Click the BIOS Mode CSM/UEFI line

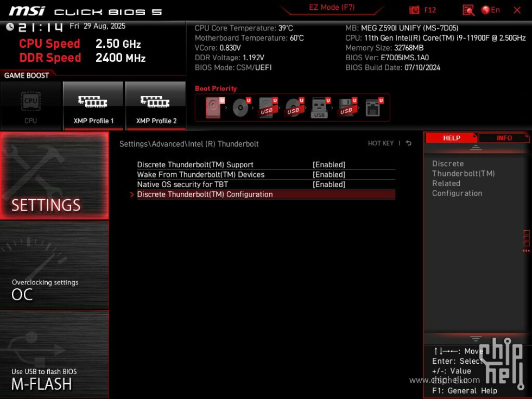(x=233, y=67)
